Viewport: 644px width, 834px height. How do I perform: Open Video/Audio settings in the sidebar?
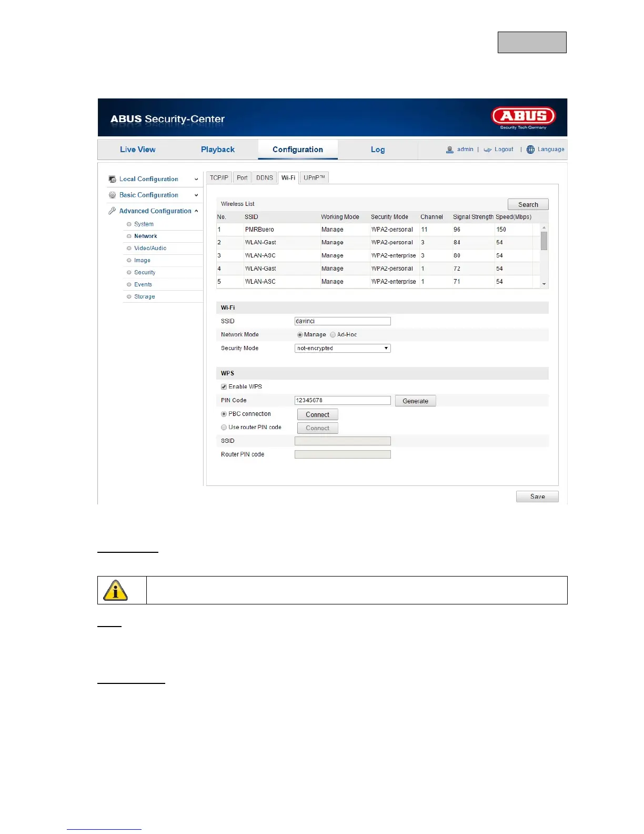pos(150,249)
